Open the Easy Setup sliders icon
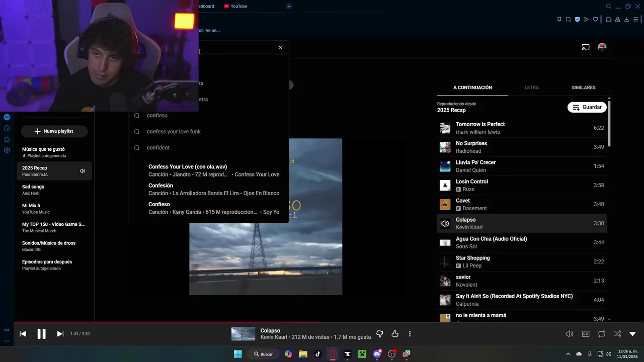Viewport: 644px width, 362px height. [635, 20]
